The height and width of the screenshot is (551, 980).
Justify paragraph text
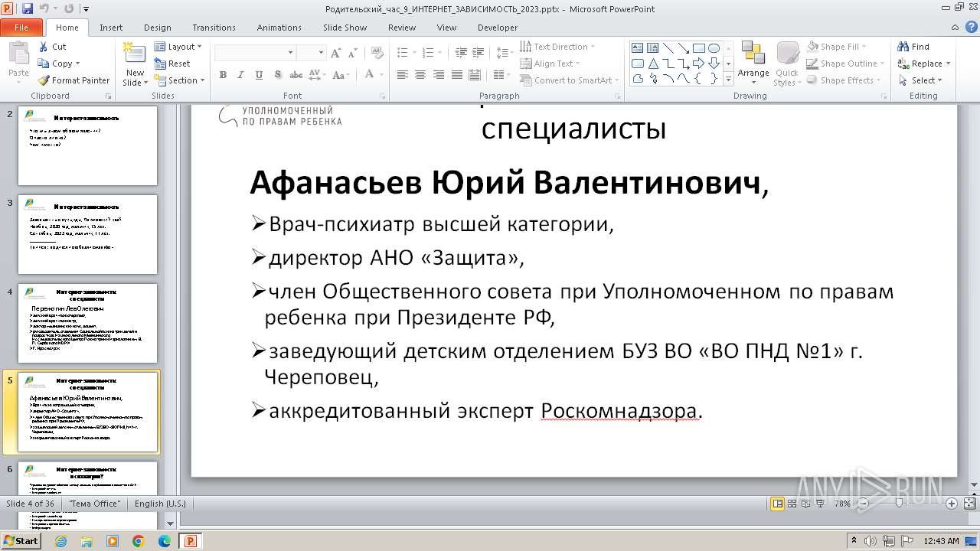coord(457,75)
